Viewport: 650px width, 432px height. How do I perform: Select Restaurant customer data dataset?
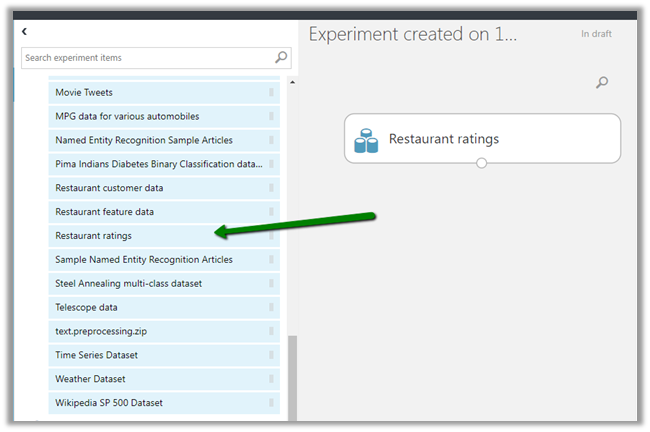(x=109, y=188)
